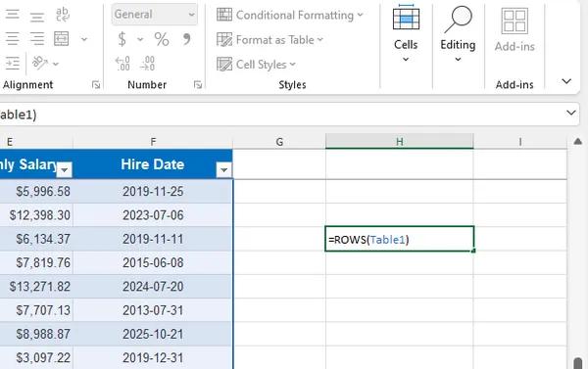
Task: Click Decrease Decimal icon
Action: (x=147, y=64)
